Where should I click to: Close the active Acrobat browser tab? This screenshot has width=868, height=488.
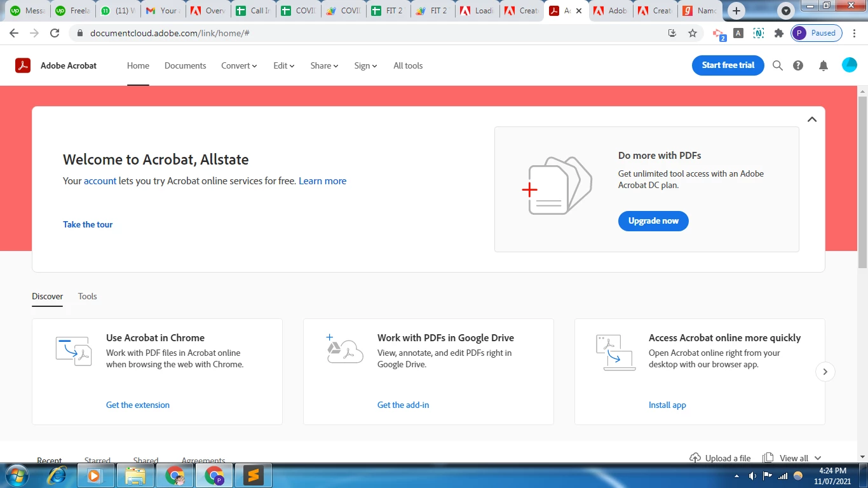tap(578, 11)
